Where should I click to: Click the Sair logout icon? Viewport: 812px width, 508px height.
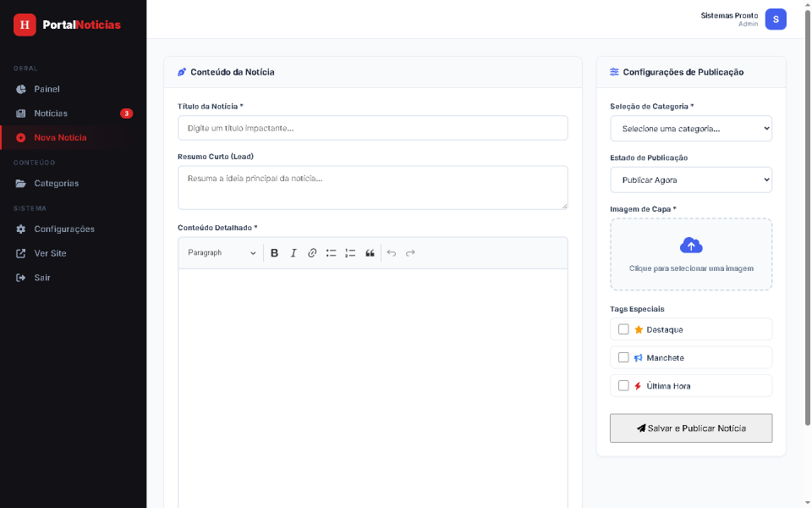[20, 278]
